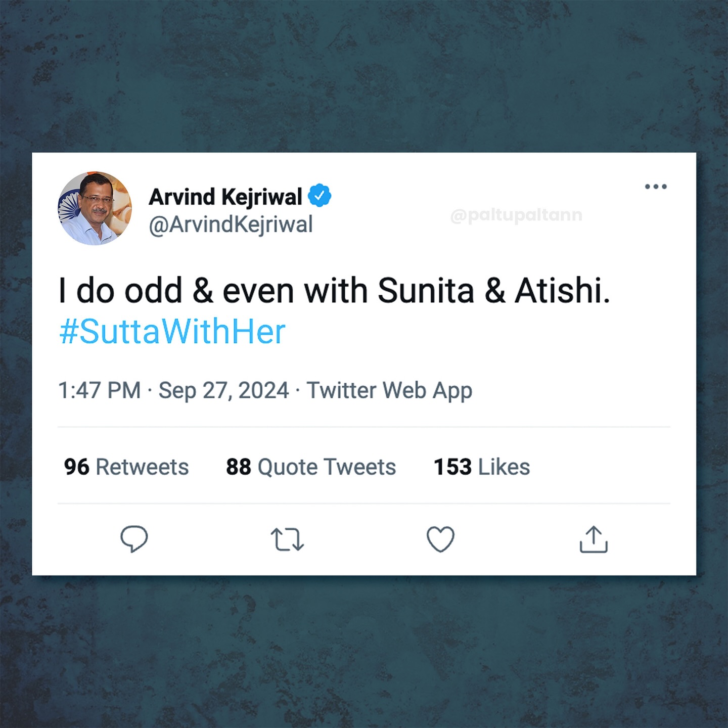Click the Sep 27, 2024 date

(x=223, y=390)
